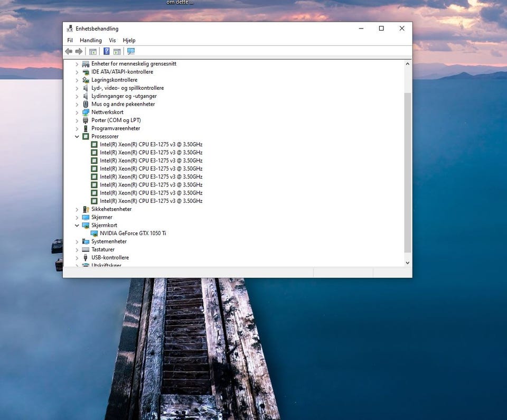The height and width of the screenshot is (420, 507).
Task: Expand the IDE ATA/ATAPI-kontrollere node
Action: pyautogui.click(x=77, y=72)
